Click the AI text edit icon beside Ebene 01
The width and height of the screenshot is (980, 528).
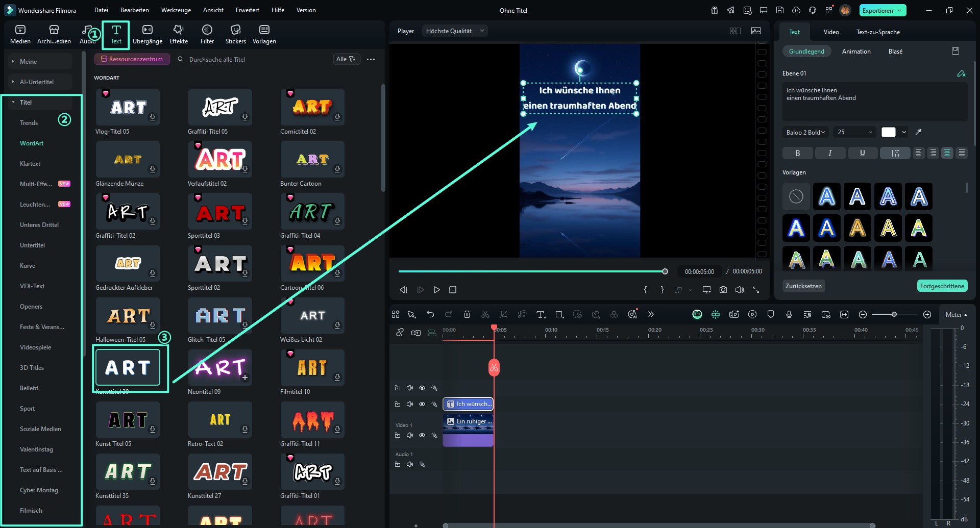point(962,73)
